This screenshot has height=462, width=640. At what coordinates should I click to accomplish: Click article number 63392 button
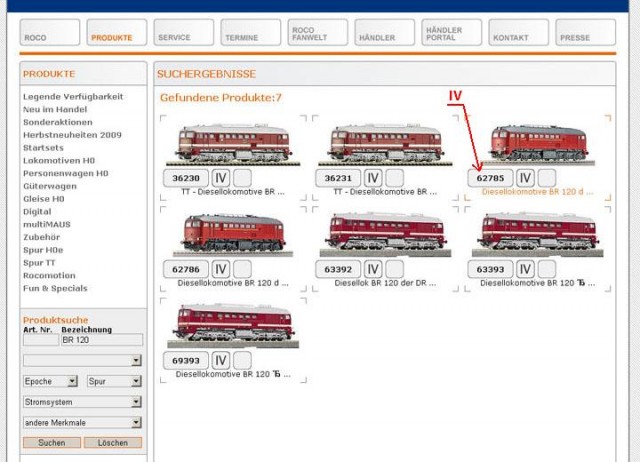(x=338, y=269)
